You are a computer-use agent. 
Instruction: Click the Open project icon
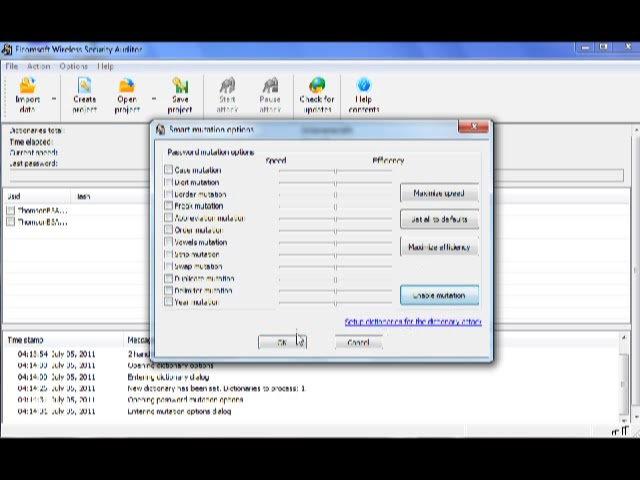point(127,95)
